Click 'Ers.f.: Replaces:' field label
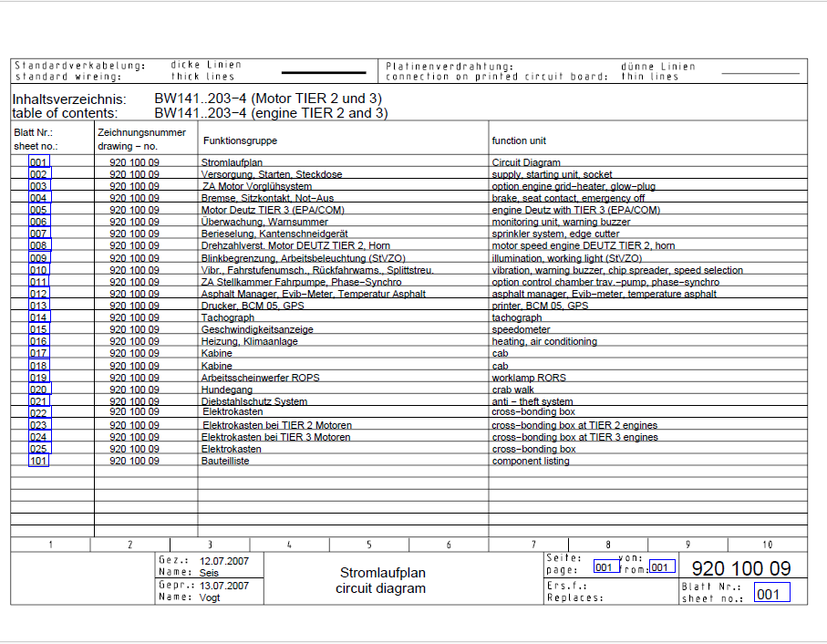Image resolution: width=827 pixels, height=644 pixels. pyautogui.click(x=574, y=592)
